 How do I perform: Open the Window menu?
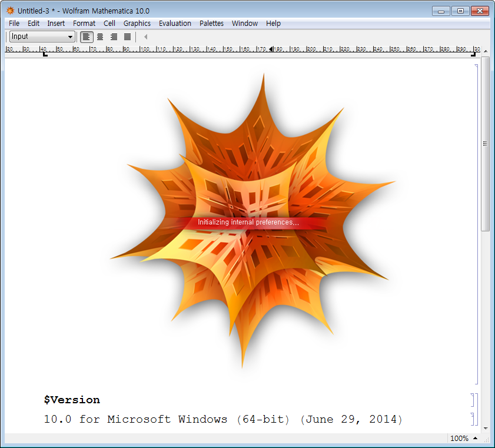(245, 24)
